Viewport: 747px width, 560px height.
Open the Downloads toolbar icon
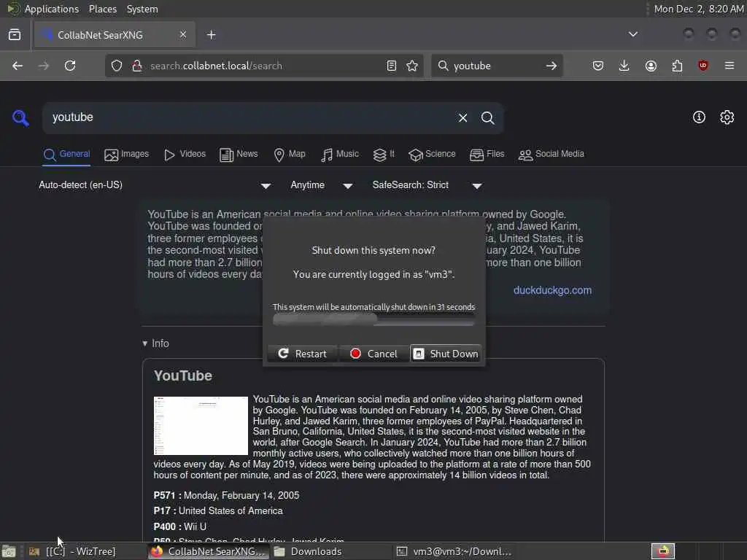click(x=624, y=66)
